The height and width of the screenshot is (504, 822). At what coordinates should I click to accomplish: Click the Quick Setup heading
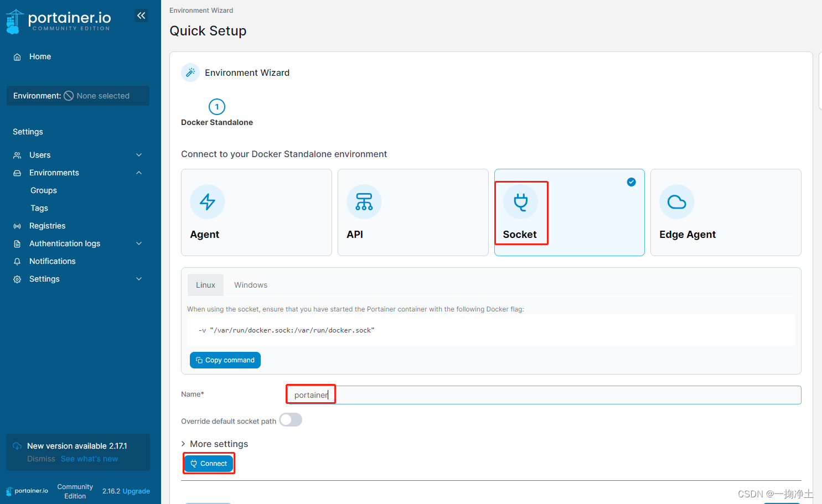[x=208, y=31]
